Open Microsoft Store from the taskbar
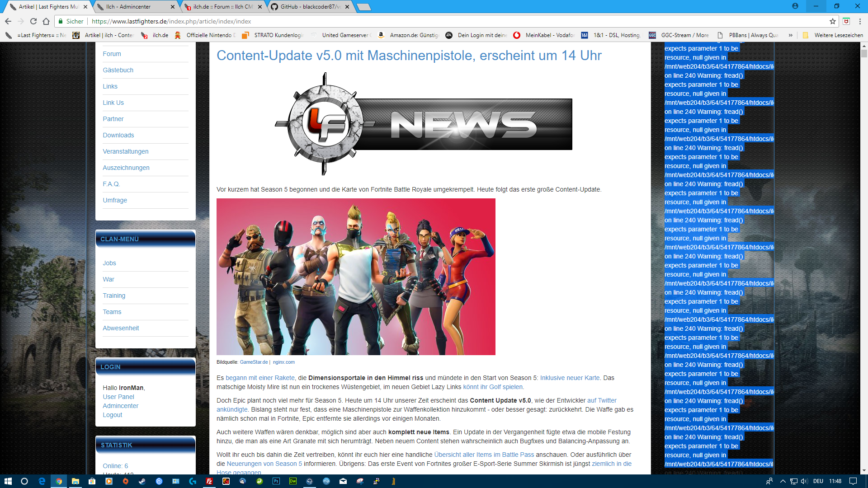Screen dimensions: 868x488 click(x=92, y=481)
